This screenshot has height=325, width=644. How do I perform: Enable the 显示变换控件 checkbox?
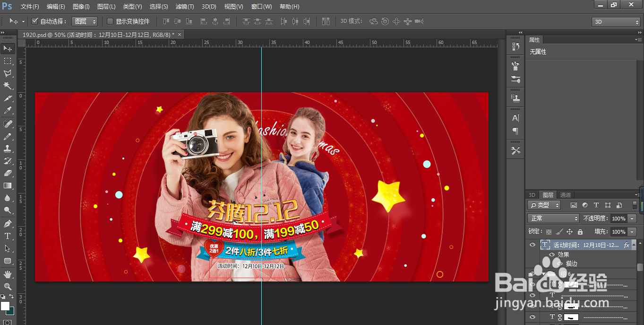click(x=110, y=21)
